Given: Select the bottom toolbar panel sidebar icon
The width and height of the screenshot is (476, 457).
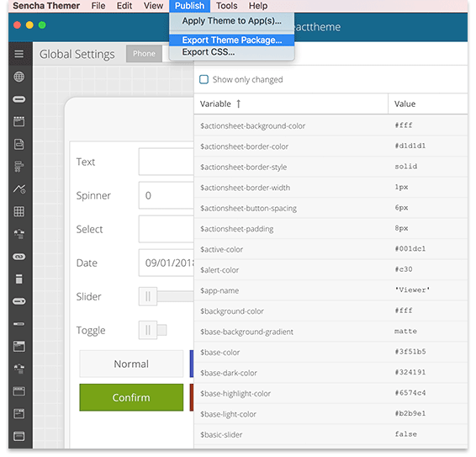Looking at the screenshot, I should [x=19, y=436].
